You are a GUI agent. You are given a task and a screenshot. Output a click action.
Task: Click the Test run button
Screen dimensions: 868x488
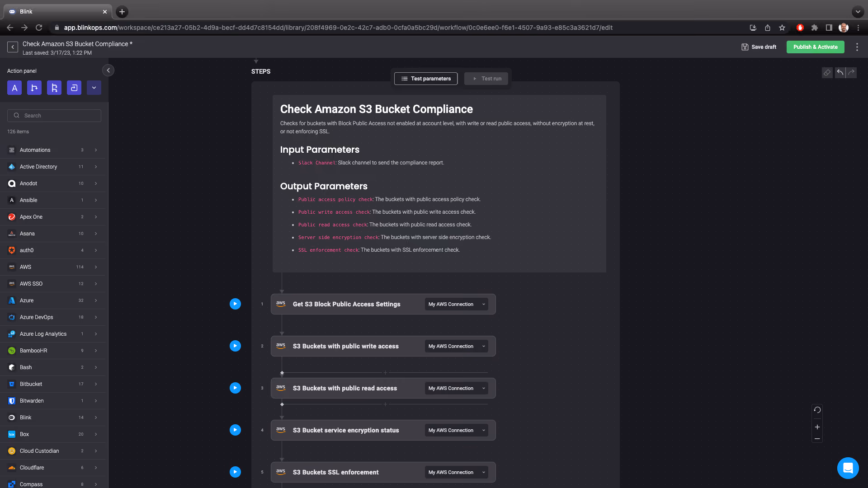(x=486, y=79)
